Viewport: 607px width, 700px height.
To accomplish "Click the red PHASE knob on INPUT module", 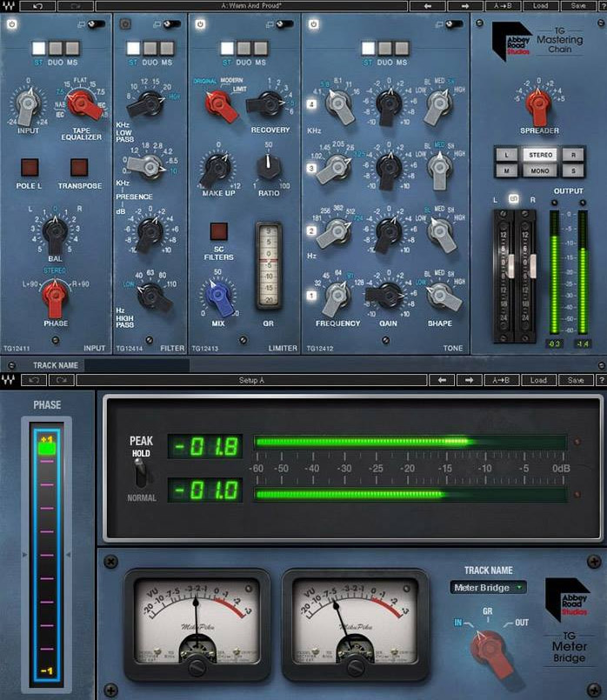I will click(55, 296).
